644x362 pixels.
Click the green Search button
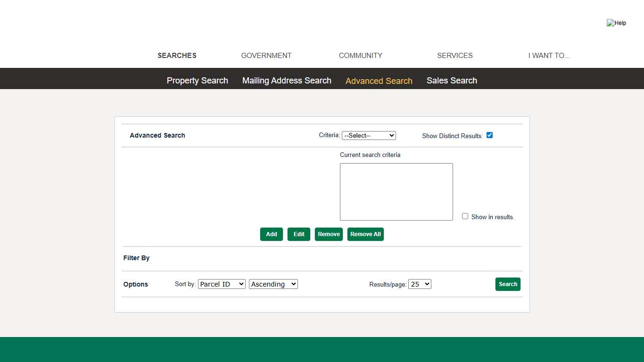508,284
